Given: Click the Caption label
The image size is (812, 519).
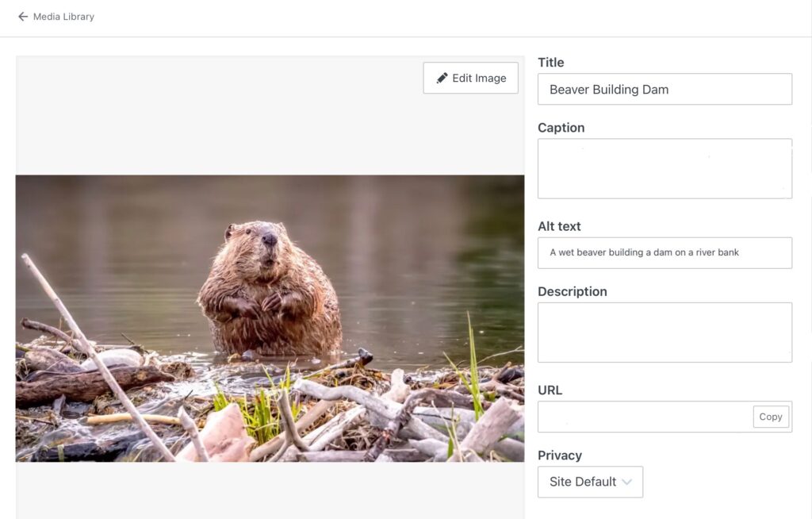Looking at the screenshot, I should 561,128.
